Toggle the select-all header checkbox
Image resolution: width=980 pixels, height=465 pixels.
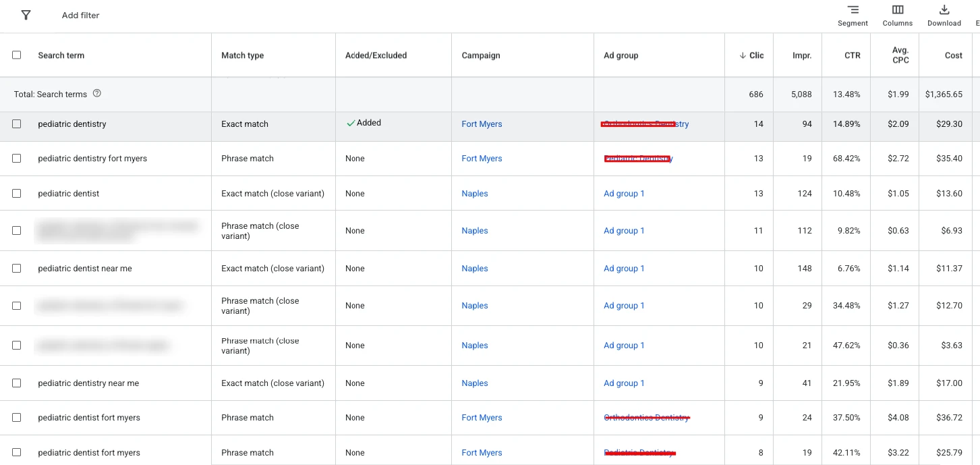coord(17,55)
